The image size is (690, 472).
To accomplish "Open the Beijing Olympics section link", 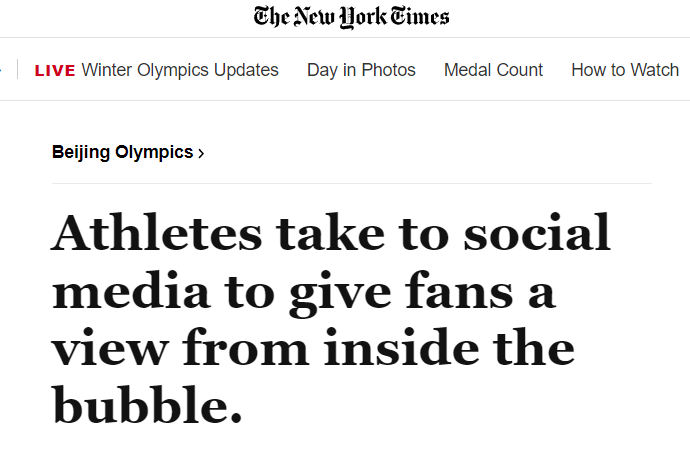I will (122, 152).
